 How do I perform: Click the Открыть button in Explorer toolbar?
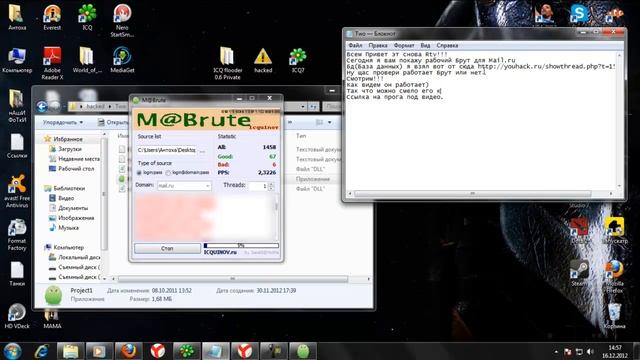(113, 122)
